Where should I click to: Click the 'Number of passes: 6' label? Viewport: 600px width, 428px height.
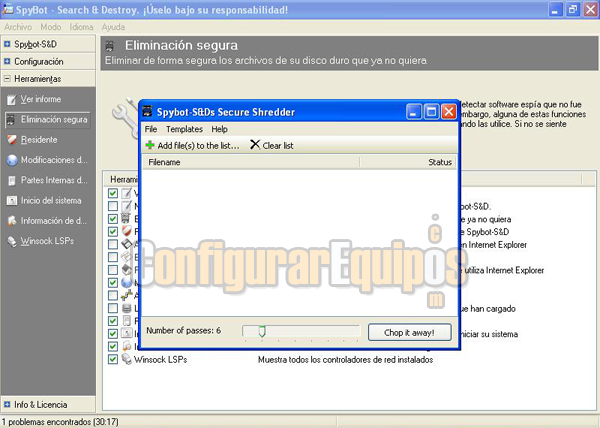(x=184, y=330)
